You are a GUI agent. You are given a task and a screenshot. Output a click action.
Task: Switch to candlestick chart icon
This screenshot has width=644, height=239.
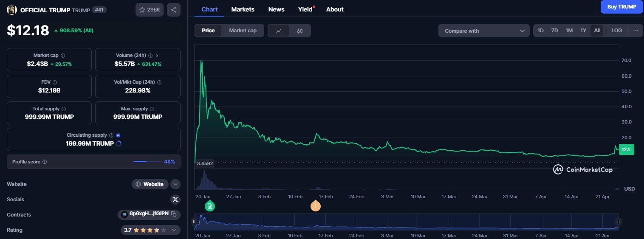[x=300, y=31]
